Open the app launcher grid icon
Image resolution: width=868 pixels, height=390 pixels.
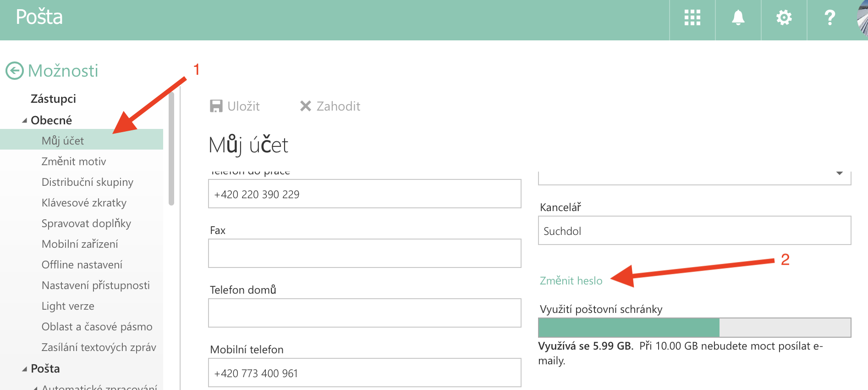click(x=692, y=18)
